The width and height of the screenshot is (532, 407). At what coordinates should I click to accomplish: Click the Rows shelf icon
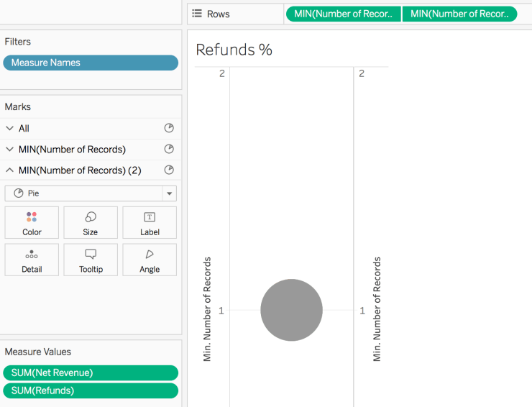coord(197,14)
